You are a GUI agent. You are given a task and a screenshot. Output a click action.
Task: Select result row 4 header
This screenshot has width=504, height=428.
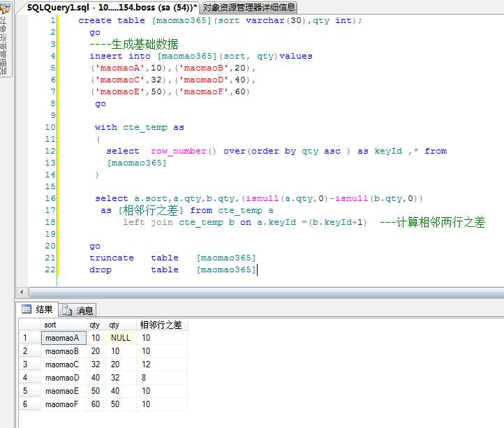click(30, 378)
